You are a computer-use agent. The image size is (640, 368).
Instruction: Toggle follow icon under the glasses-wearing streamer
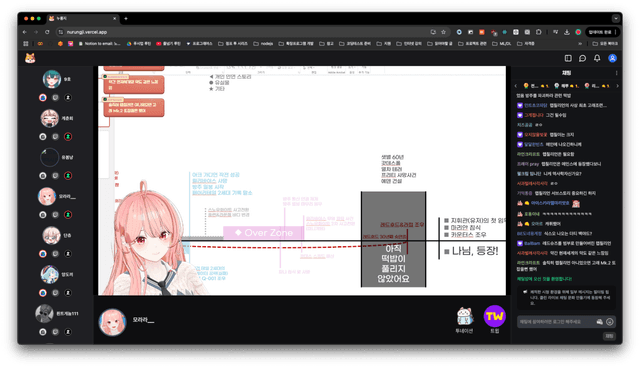pyautogui.click(x=68, y=254)
